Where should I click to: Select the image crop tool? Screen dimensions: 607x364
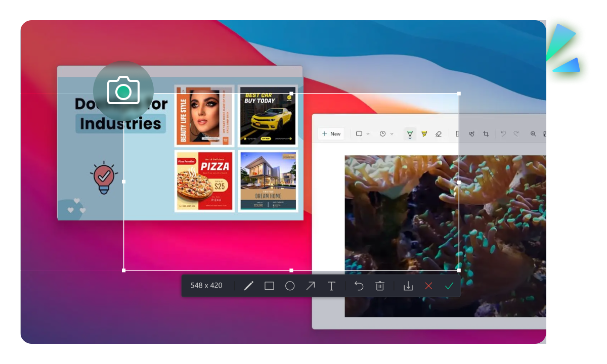coord(486,134)
